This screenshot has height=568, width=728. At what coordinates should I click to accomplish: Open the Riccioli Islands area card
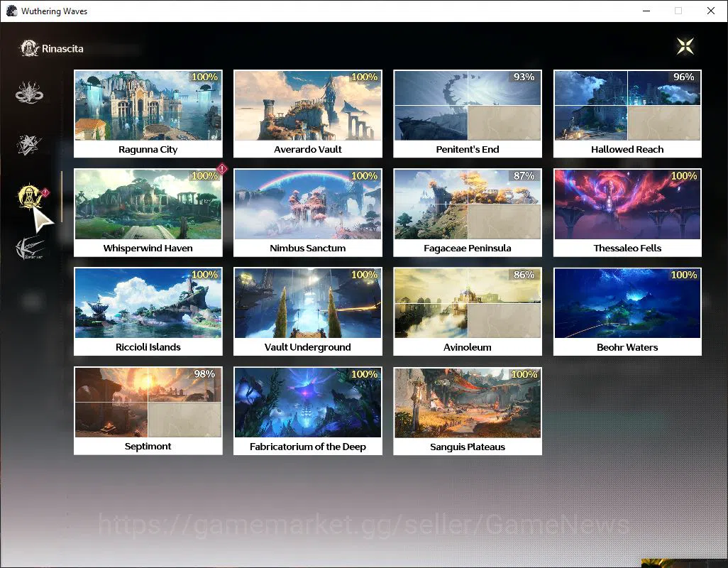[x=148, y=312]
